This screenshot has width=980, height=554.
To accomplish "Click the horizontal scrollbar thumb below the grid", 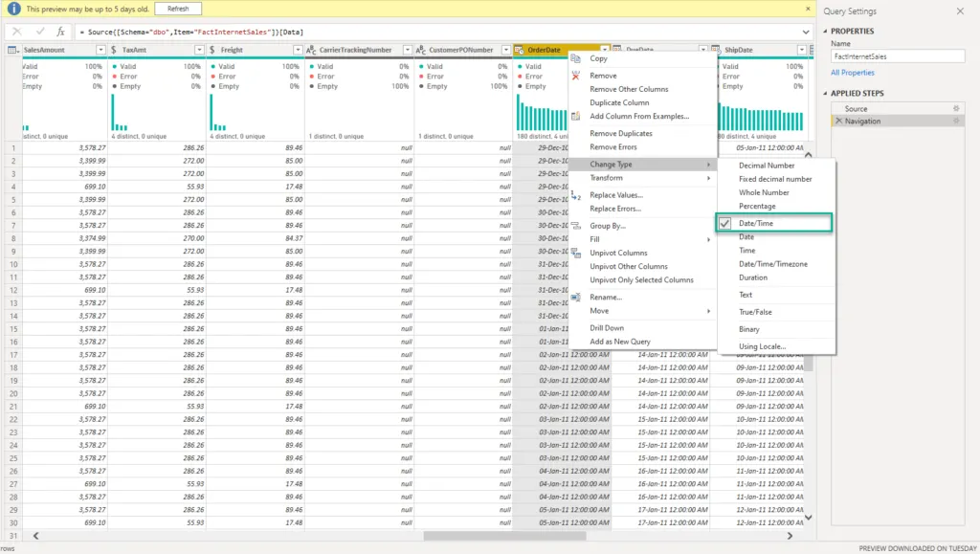I will [507, 536].
